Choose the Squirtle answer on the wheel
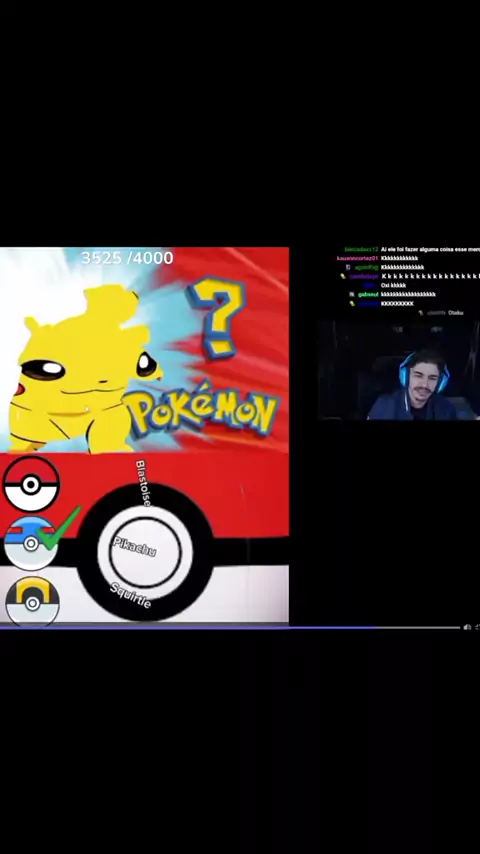The image size is (480, 854). coord(131,595)
